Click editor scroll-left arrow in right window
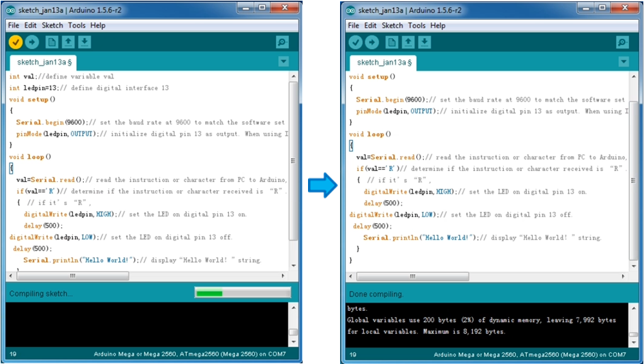This screenshot has height=364, width=644. click(350, 277)
